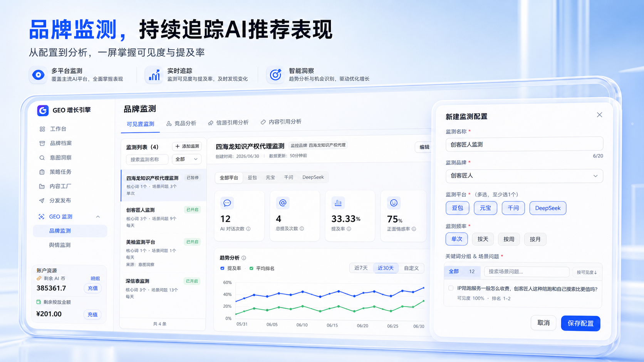Click the 编辑 button
Screen dimensions: 644x362
point(423,147)
